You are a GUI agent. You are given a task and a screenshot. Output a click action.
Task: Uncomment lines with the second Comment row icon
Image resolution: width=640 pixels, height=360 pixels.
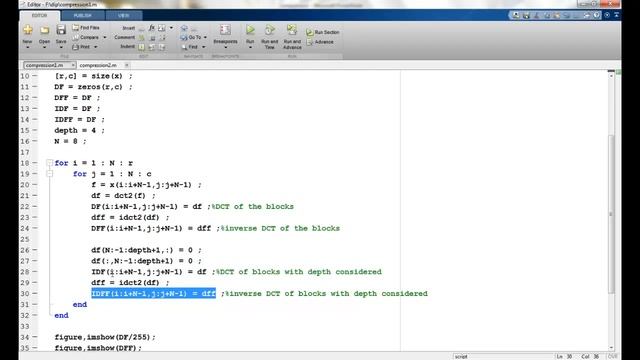coord(152,38)
